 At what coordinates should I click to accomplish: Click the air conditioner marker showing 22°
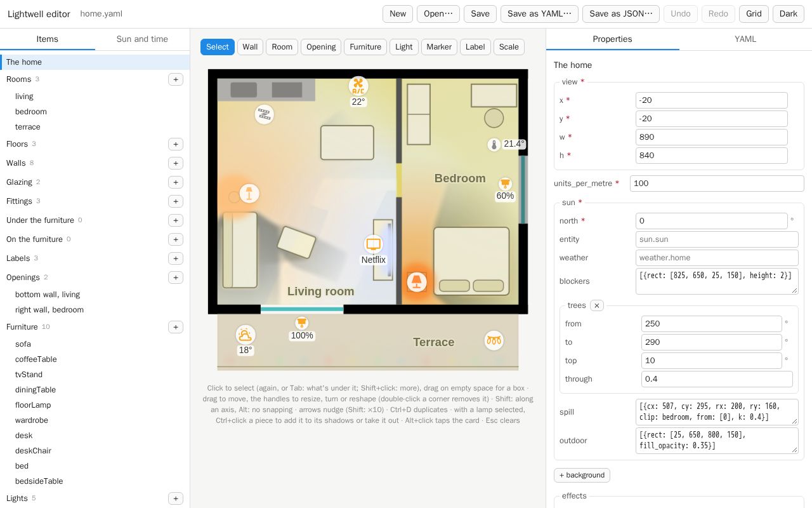(x=358, y=86)
